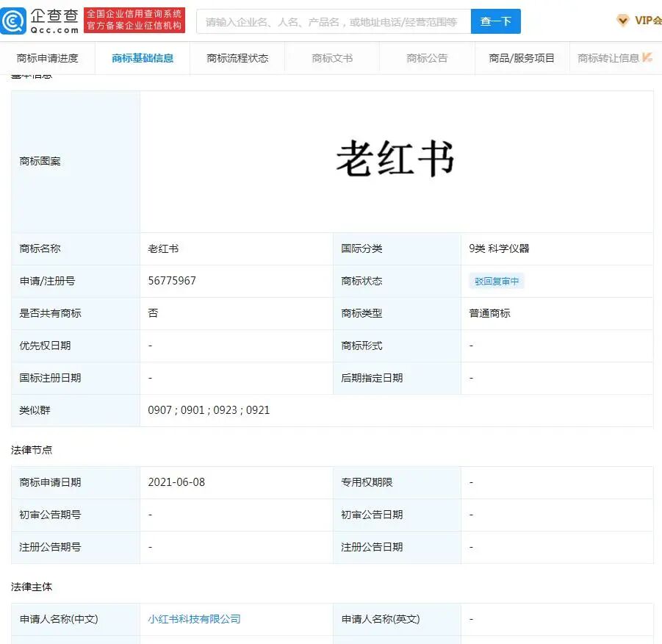
Task: Switch to 商品/服务项目 tab
Action: click(522, 57)
